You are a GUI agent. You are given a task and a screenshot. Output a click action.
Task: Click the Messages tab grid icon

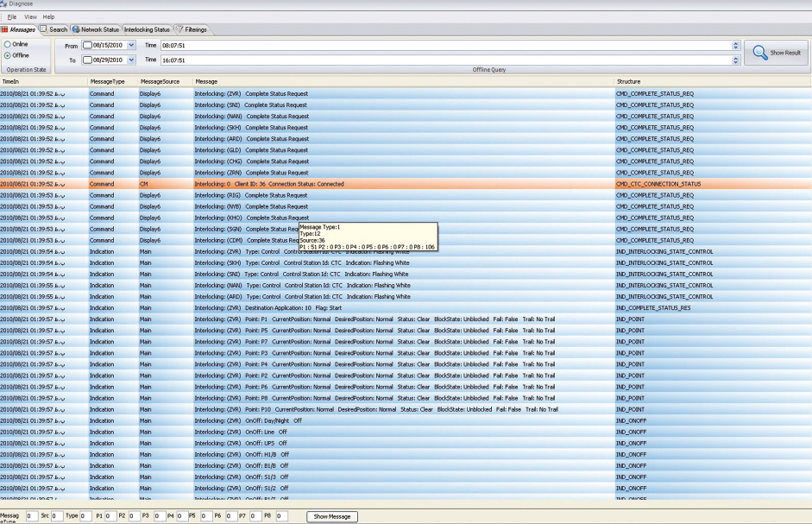[x=4, y=29]
